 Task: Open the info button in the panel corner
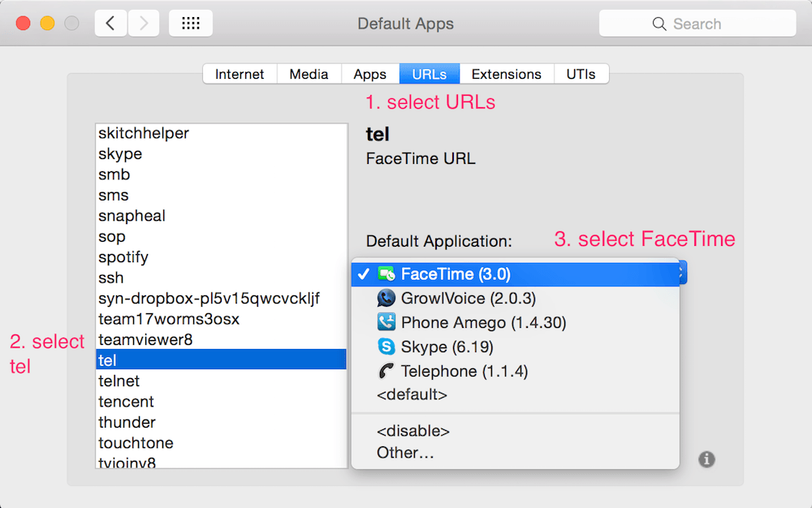click(706, 459)
